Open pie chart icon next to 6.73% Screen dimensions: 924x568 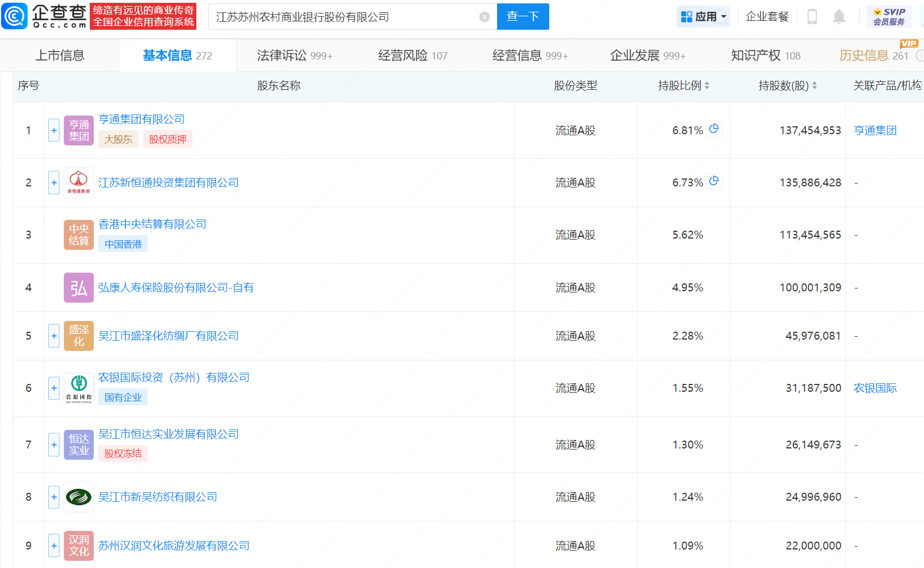714,181
